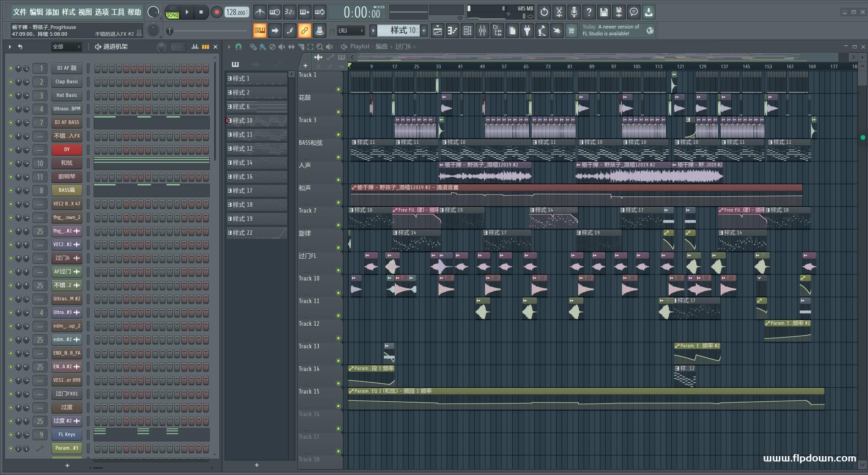Expand the arrow left of pattern selector
This screenshot has height=475, width=868.
(x=373, y=30)
